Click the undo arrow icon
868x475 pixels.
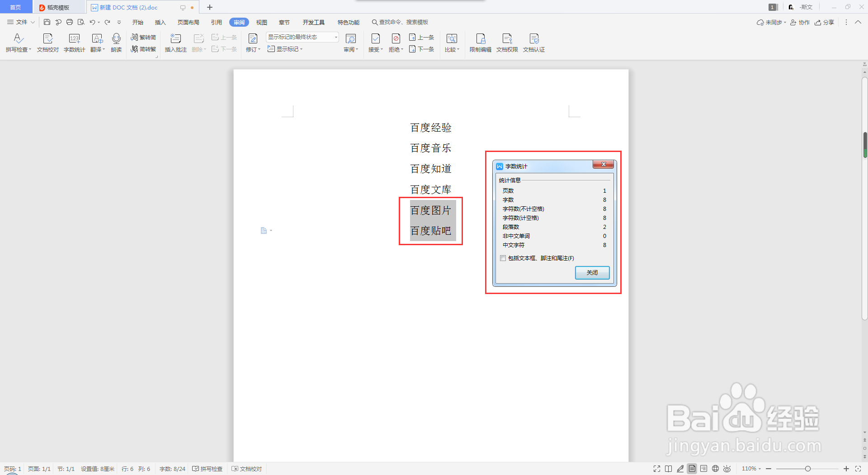(x=92, y=22)
